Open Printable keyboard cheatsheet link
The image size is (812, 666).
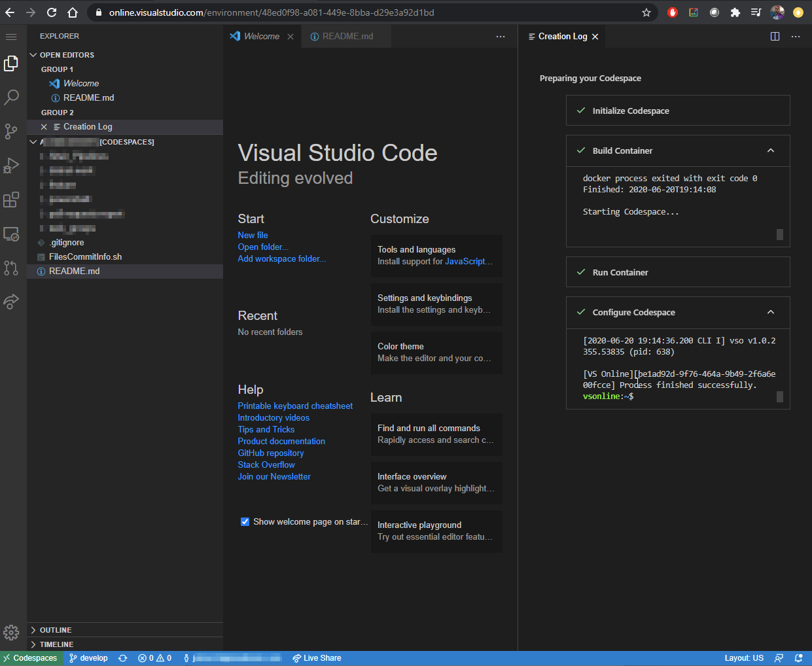(295, 406)
